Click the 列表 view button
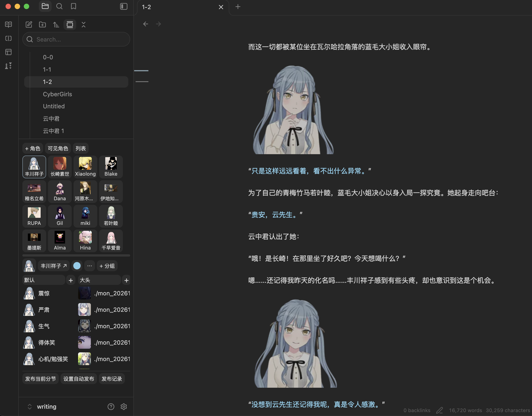Viewport: 532px width, 416px height. point(80,148)
